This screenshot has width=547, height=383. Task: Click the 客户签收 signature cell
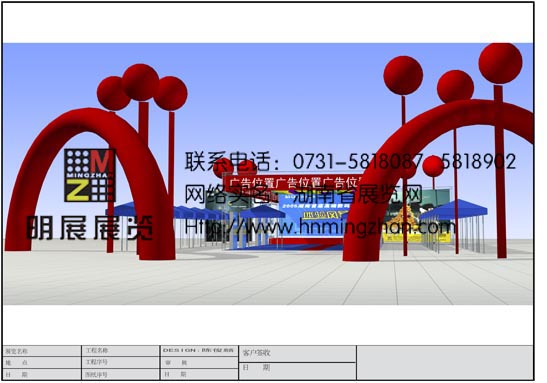pos(297,354)
